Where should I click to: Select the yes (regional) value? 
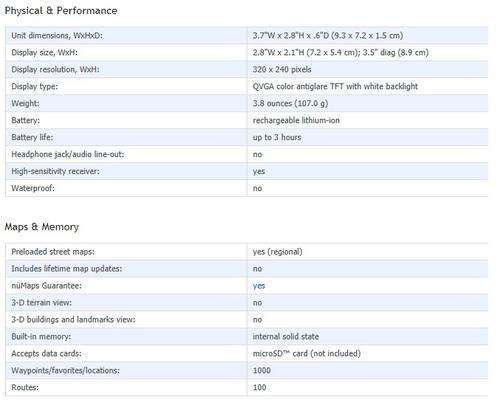coord(277,252)
